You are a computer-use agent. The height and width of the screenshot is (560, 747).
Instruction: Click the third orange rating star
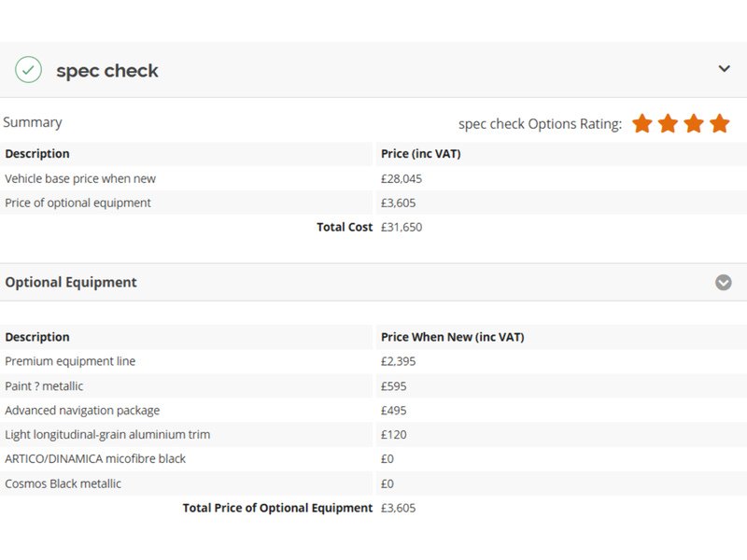tap(694, 123)
